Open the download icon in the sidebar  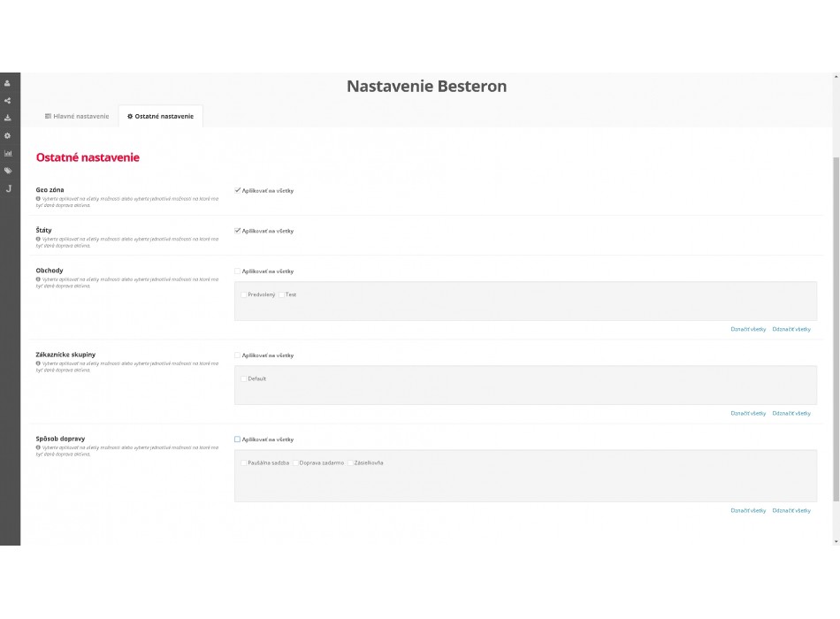click(x=7, y=118)
